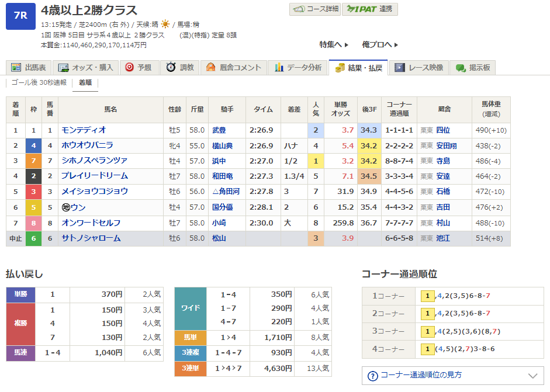The height and width of the screenshot is (392, 550).
Task: Select the 着順 sub-tab
Action: 85,83
